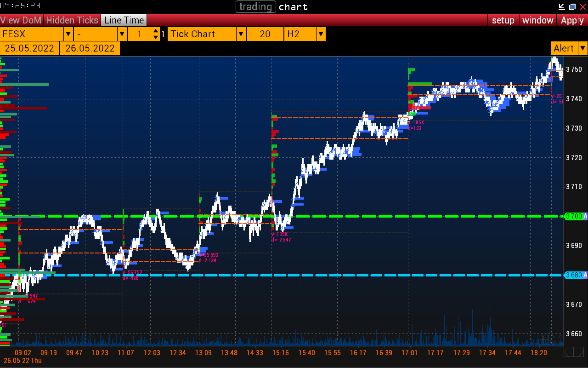Click the 25.05.2022 start date field
This screenshot has width=588, height=368.
pyautogui.click(x=30, y=48)
